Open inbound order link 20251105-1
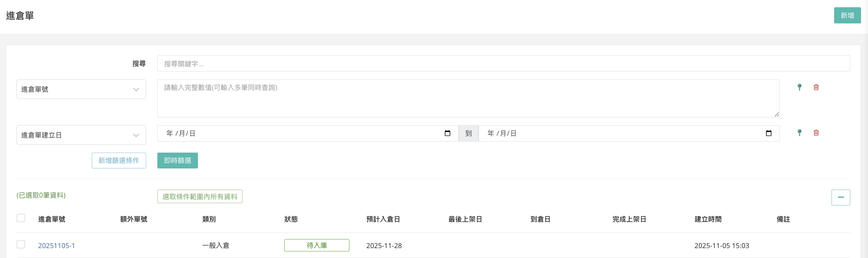 [56, 245]
